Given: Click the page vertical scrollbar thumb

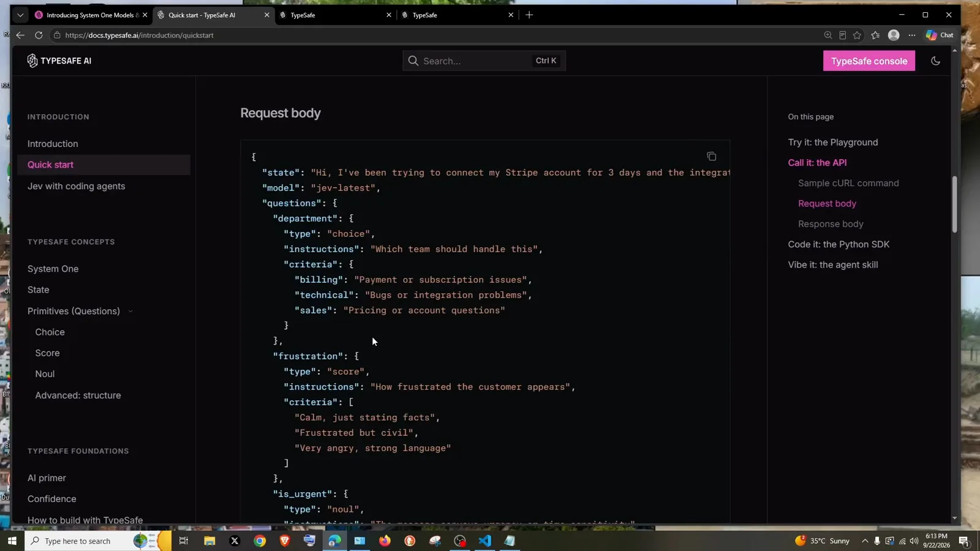Looking at the screenshot, I should click(954, 204).
